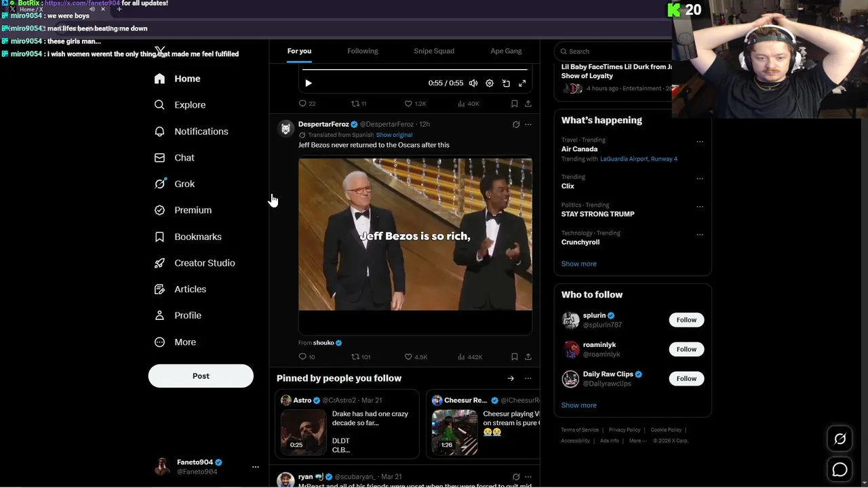Bookmark the Jeff Bezos post
Viewport: 868px width, 488px height.
click(x=515, y=357)
